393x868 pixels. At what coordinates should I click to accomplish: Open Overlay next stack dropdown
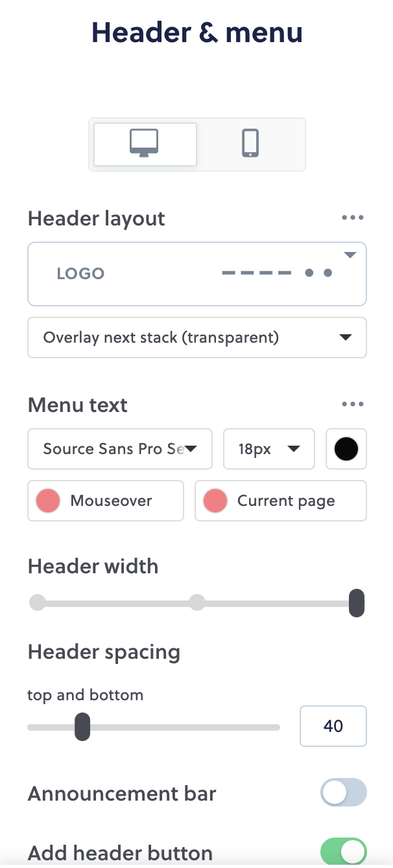point(196,337)
